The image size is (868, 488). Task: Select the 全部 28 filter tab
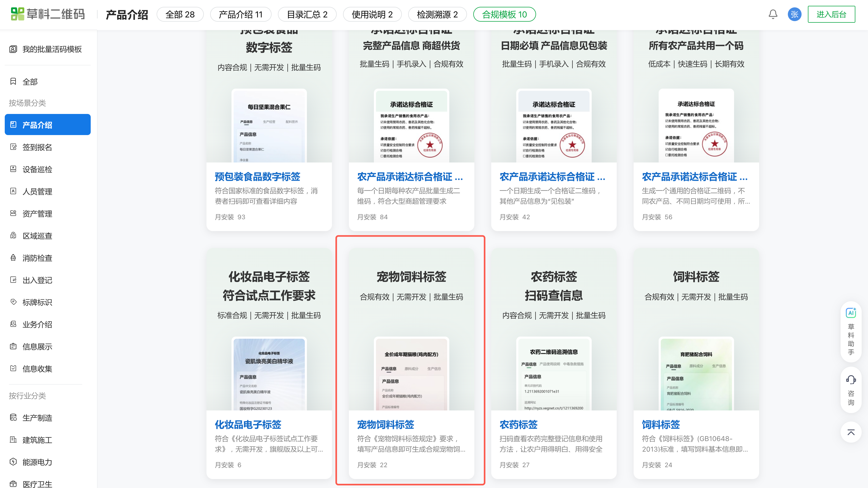(x=180, y=15)
